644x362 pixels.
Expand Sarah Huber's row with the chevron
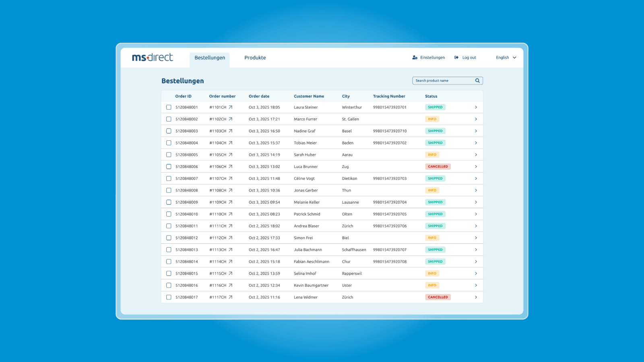476,155
